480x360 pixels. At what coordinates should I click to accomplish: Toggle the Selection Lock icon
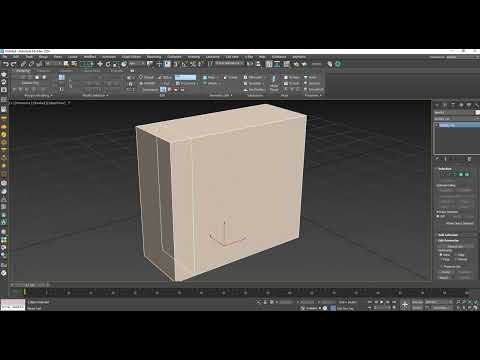click(x=266, y=302)
